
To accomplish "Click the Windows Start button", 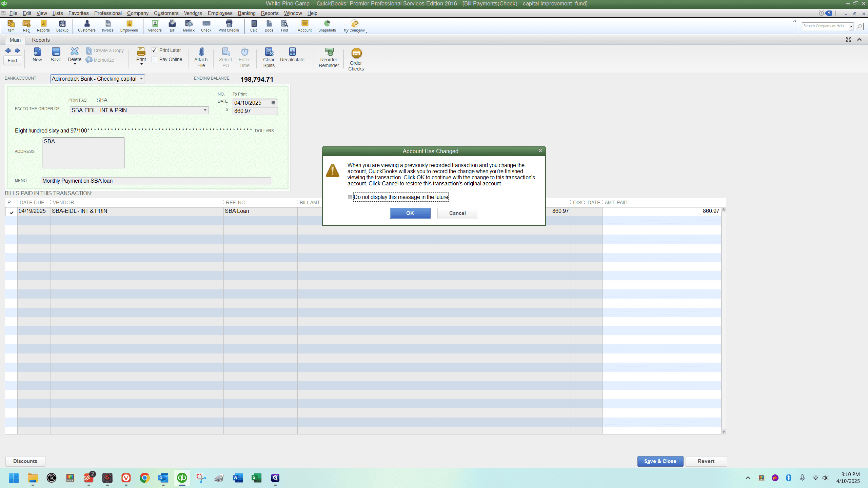I will tap(14, 478).
